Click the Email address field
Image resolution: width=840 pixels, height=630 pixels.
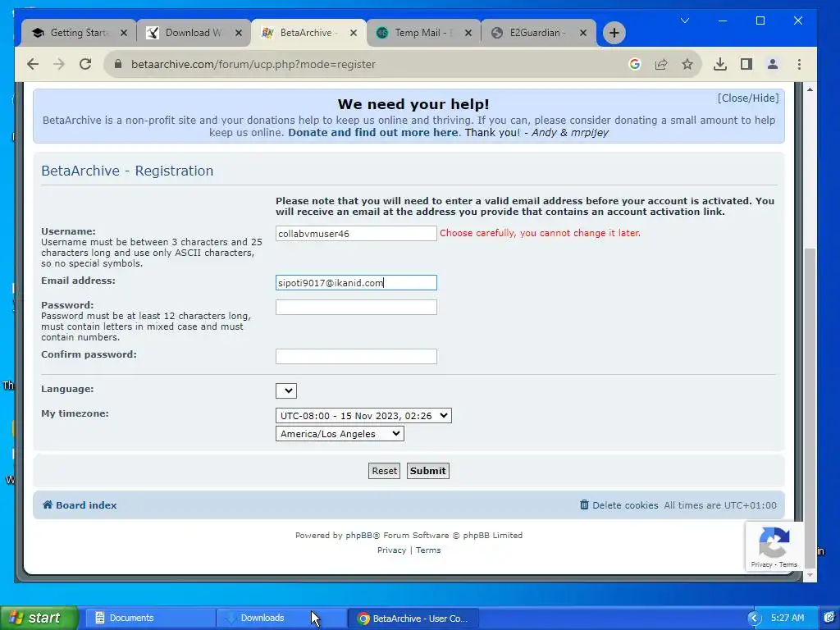pos(356,283)
